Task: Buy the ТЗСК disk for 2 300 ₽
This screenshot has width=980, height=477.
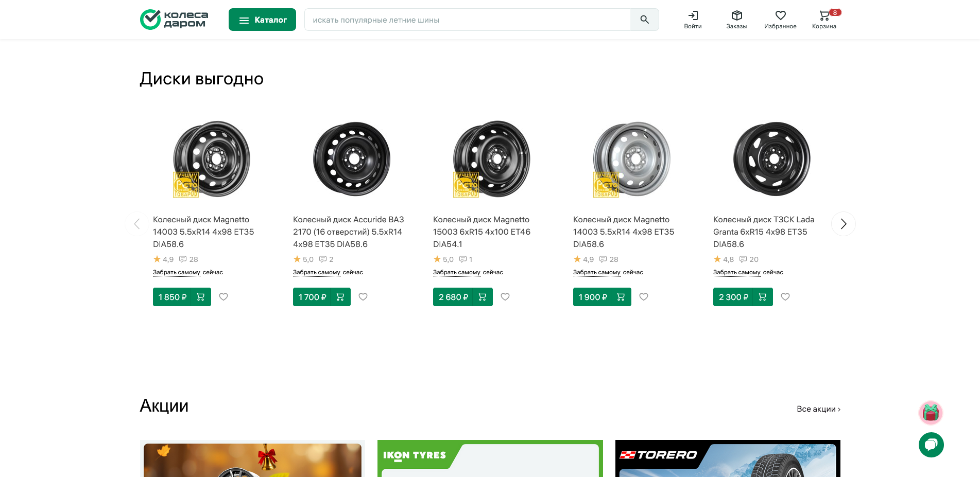Action: [743, 297]
